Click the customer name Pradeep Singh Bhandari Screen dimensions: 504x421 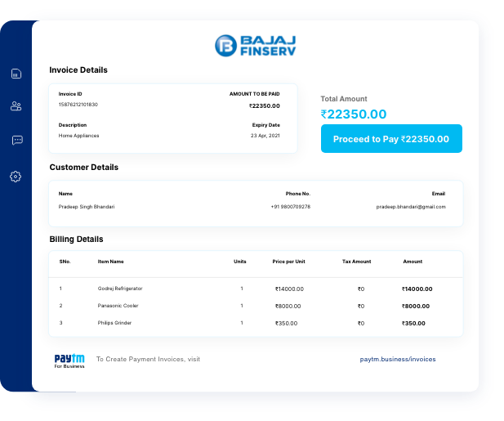[x=87, y=207]
